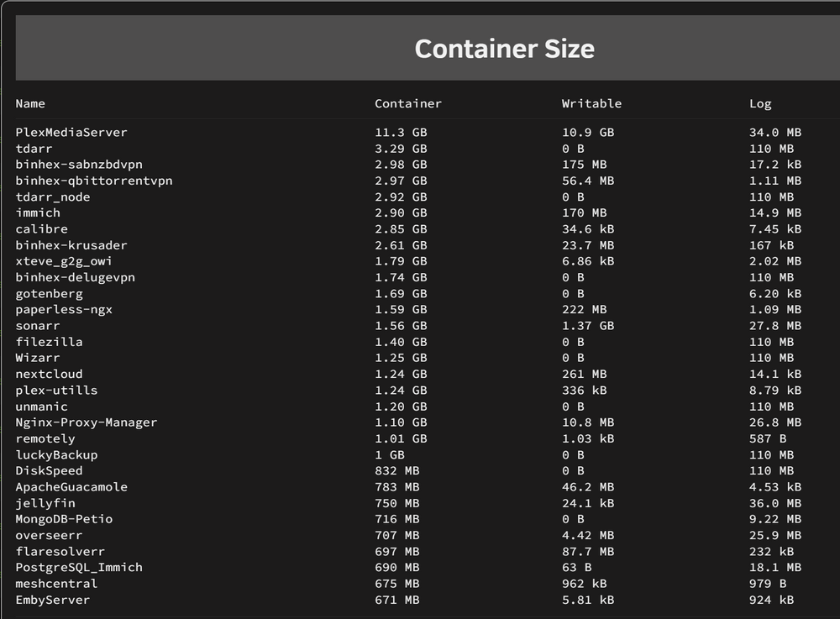The height and width of the screenshot is (619, 840).
Task: Select the unmanic container name
Action: (x=41, y=407)
